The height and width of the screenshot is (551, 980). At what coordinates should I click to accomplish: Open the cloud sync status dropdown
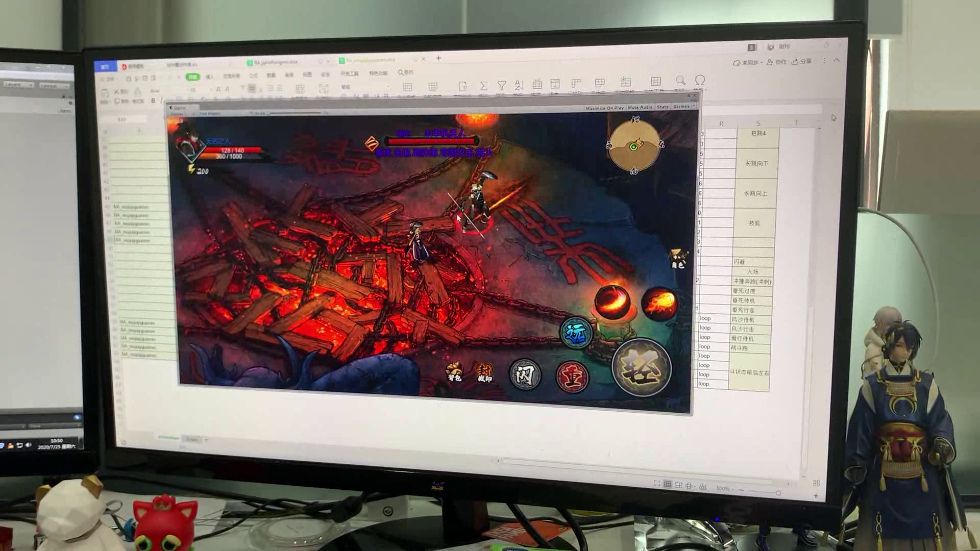pyautogui.click(x=748, y=63)
